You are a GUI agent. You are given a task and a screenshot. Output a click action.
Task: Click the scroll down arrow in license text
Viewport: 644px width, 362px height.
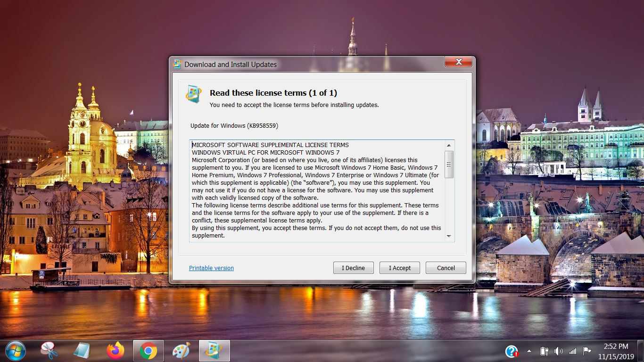pyautogui.click(x=449, y=236)
